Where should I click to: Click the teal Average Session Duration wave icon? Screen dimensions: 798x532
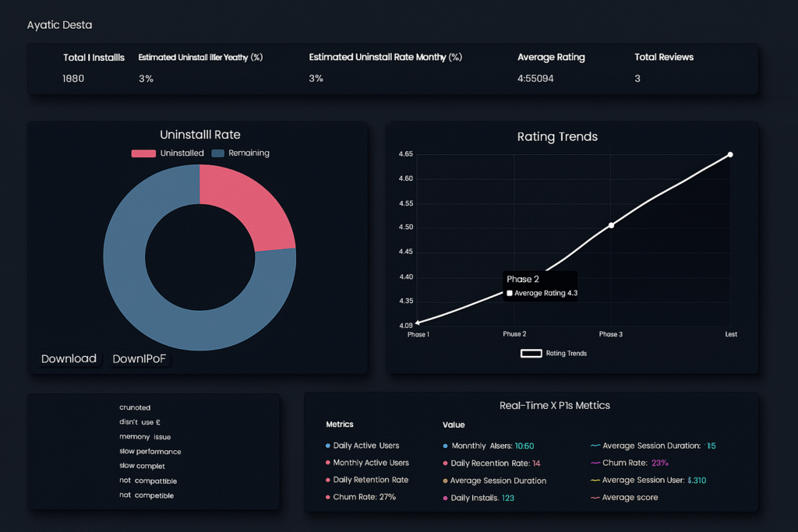pyautogui.click(x=594, y=446)
